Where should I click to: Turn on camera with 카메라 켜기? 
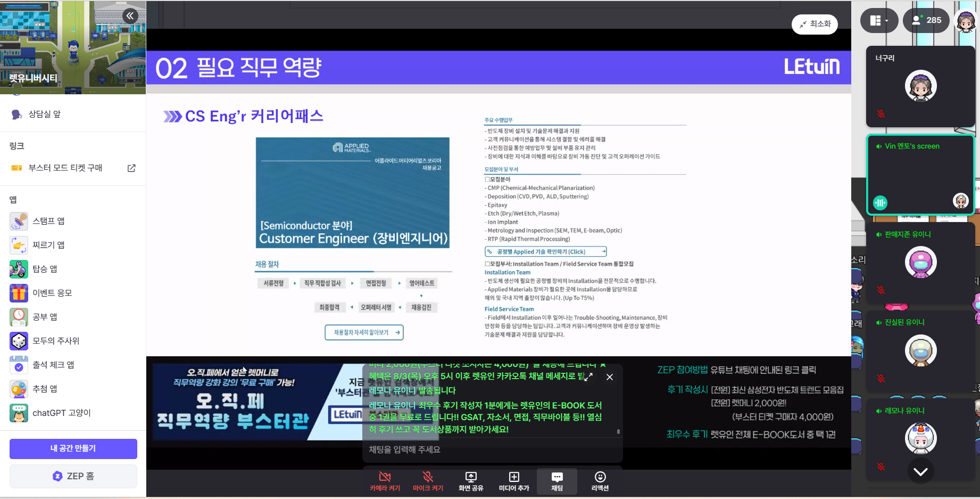click(385, 481)
